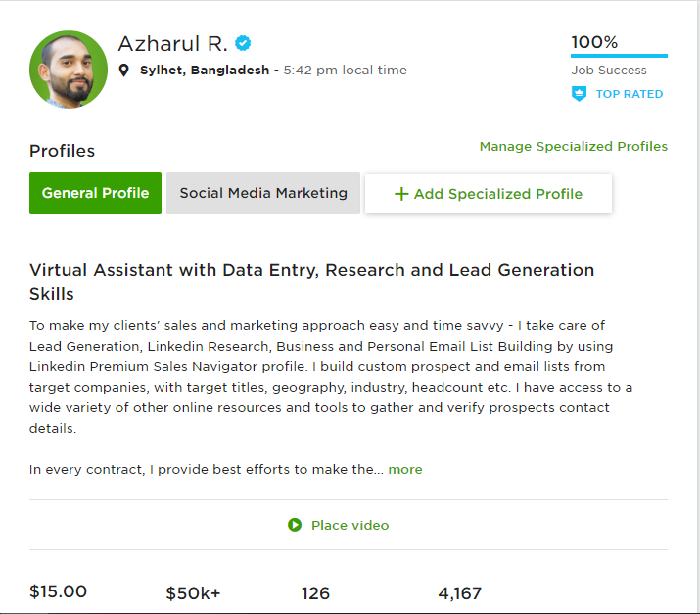Image resolution: width=700 pixels, height=614 pixels.
Task: Expand the overview with the more link
Action: tap(405, 470)
